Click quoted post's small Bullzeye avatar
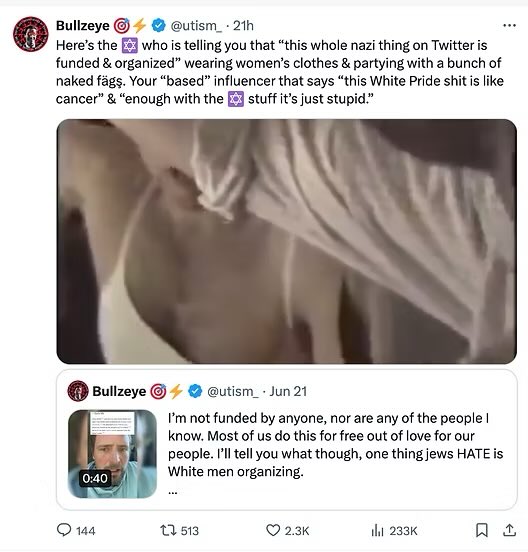This screenshot has width=528, height=552. (x=78, y=391)
